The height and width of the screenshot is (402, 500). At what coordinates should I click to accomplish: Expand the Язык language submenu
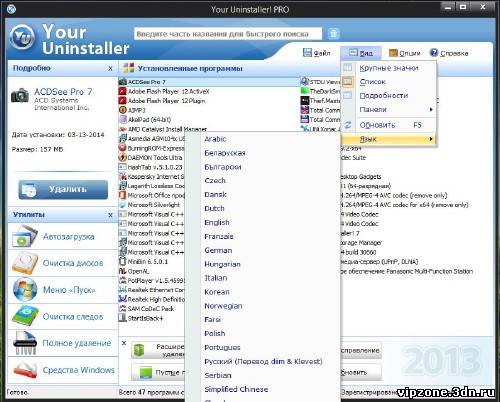[x=388, y=139]
